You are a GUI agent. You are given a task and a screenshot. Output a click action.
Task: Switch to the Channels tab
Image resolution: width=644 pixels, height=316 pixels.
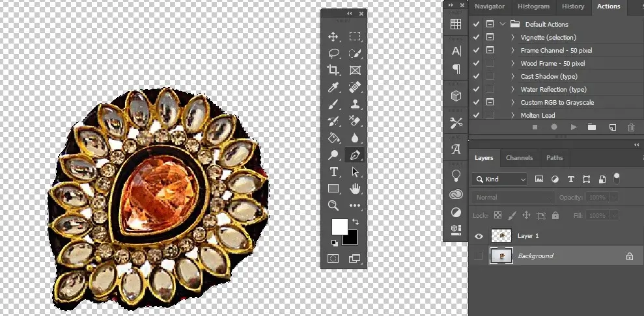pos(519,158)
